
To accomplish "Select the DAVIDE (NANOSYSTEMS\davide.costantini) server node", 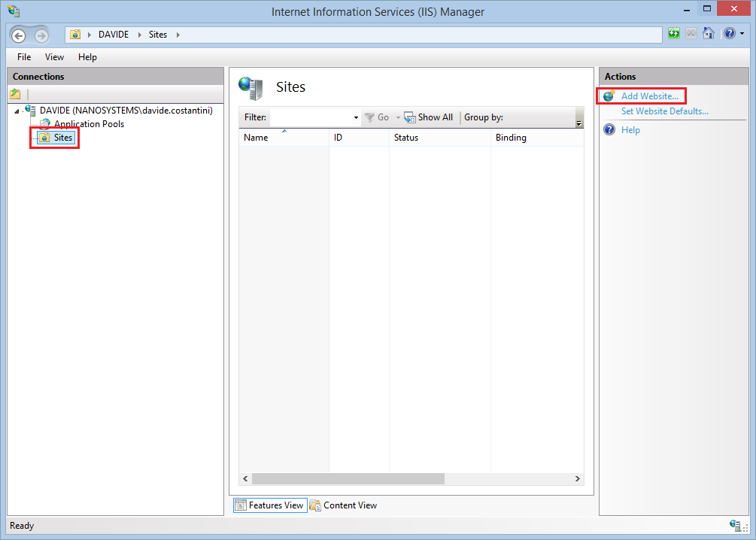I will [x=126, y=111].
